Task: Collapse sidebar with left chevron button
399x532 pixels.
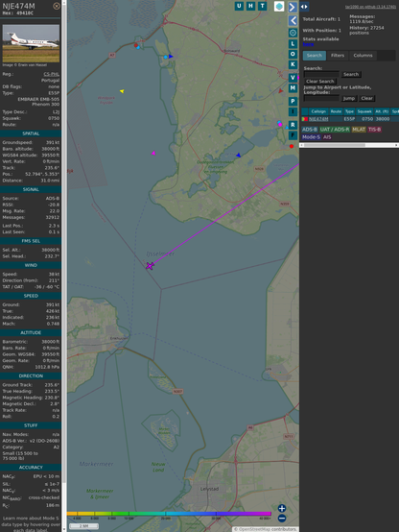Action: [x=293, y=20]
